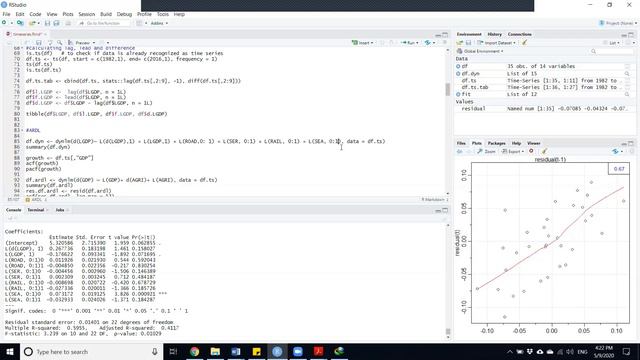Click the Zoom plot button
640x360 pixels.
click(x=486, y=151)
